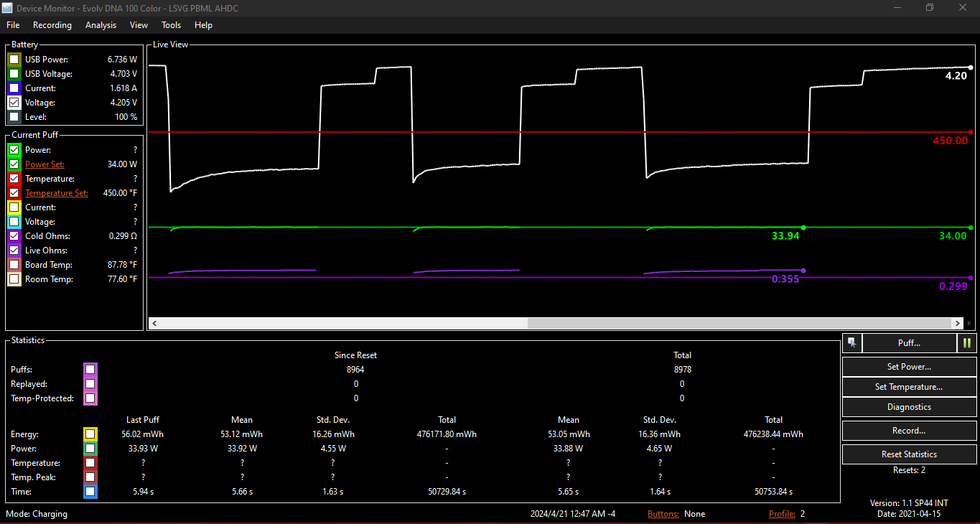Enable the USB Power graph checkbox
The width and height of the screenshot is (980, 524).
pyautogui.click(x=14, y=60)
